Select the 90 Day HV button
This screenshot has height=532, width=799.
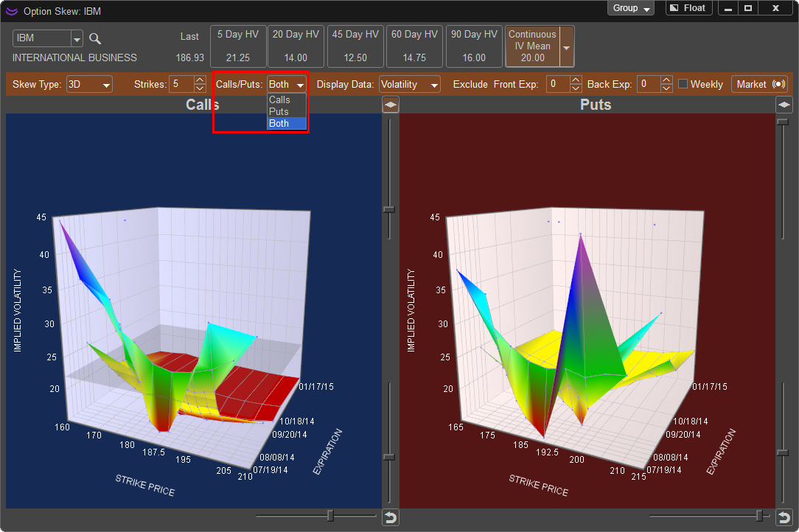coord(474,46)
